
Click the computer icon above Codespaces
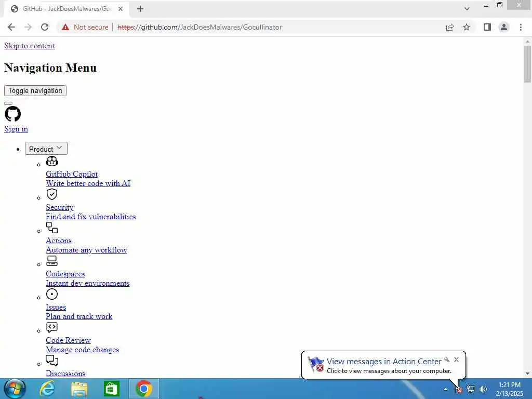point(52,261)
